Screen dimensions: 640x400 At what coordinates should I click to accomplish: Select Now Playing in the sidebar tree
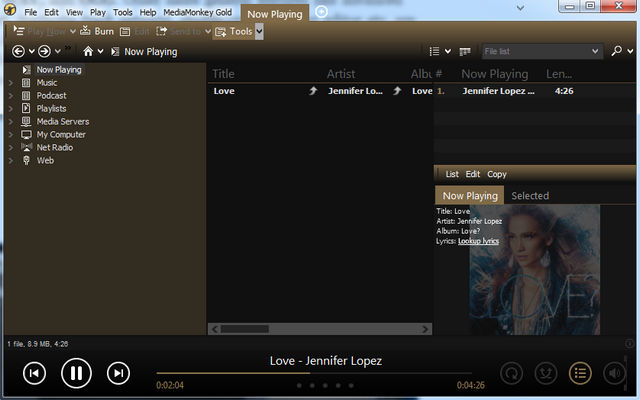59,70
